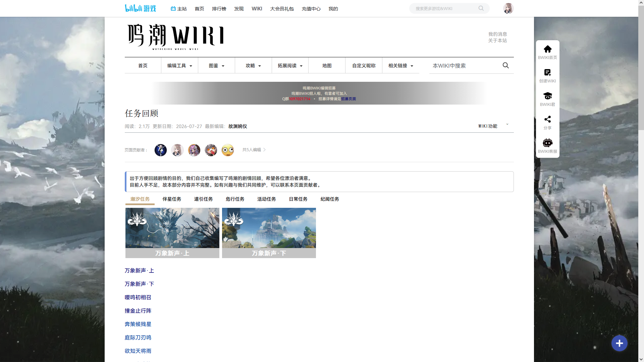Open the fourth contributor avatar
Viewport: 644px width, 362px height.
(x=211, y=150)
